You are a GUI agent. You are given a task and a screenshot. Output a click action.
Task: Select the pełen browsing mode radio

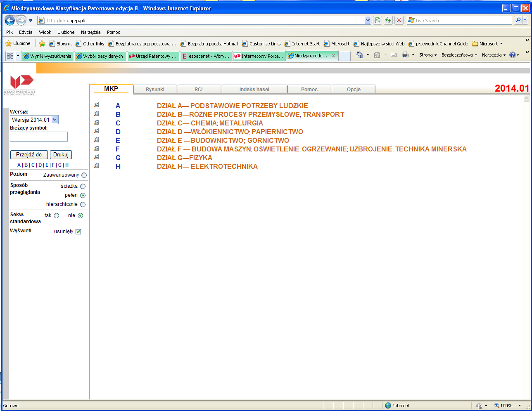point(83,195)
